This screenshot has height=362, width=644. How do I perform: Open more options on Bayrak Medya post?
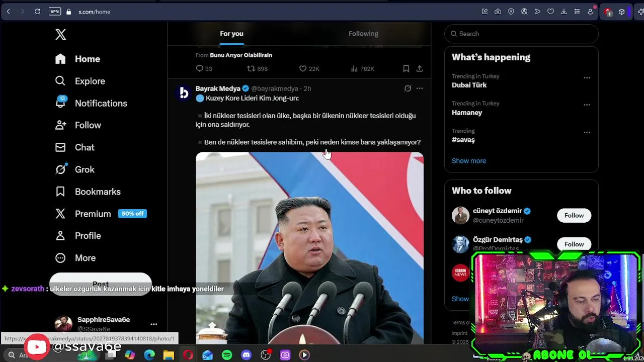(x=419, y=88)
